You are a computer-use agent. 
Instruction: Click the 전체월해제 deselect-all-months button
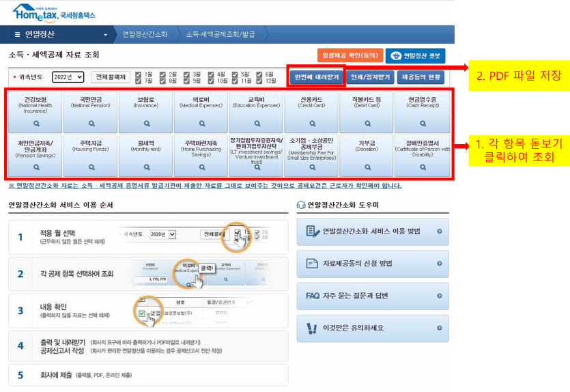[111, 77]
